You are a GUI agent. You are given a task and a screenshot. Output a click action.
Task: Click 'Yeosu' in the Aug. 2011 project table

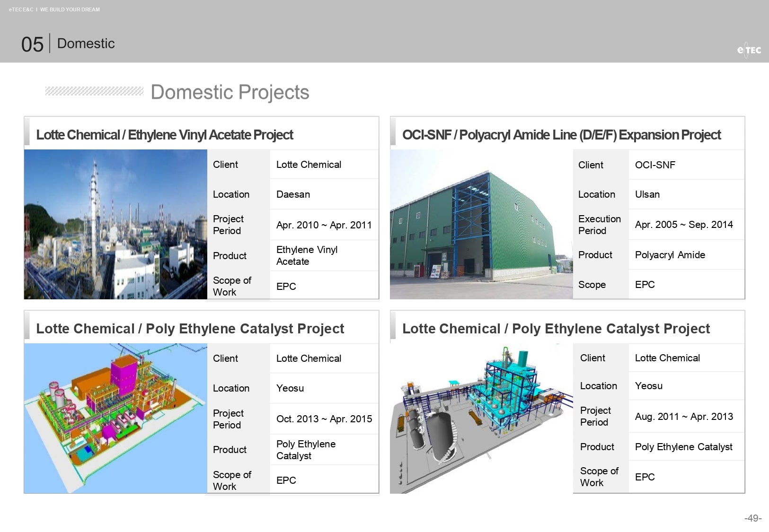pos(649,386)
